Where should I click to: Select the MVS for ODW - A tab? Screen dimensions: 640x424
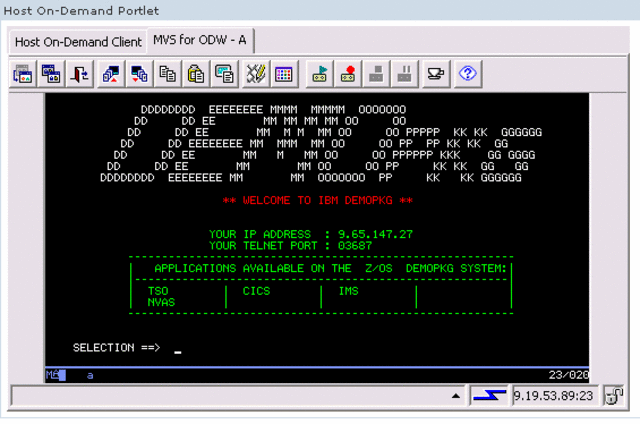(x=200, y=40)
